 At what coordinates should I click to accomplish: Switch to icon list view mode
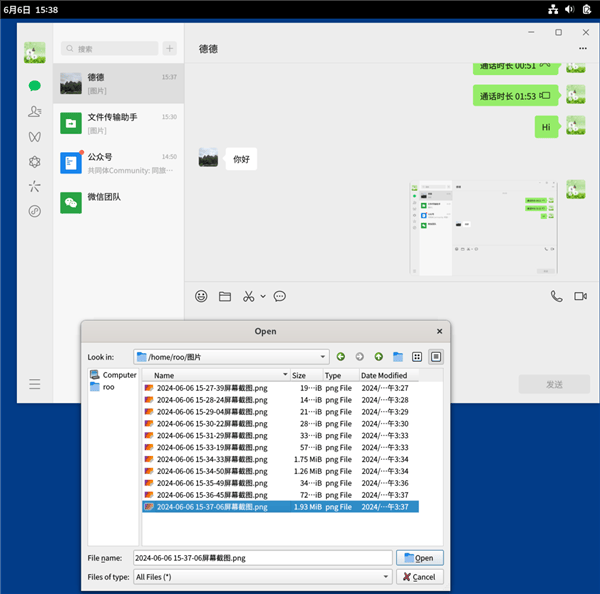417,356
